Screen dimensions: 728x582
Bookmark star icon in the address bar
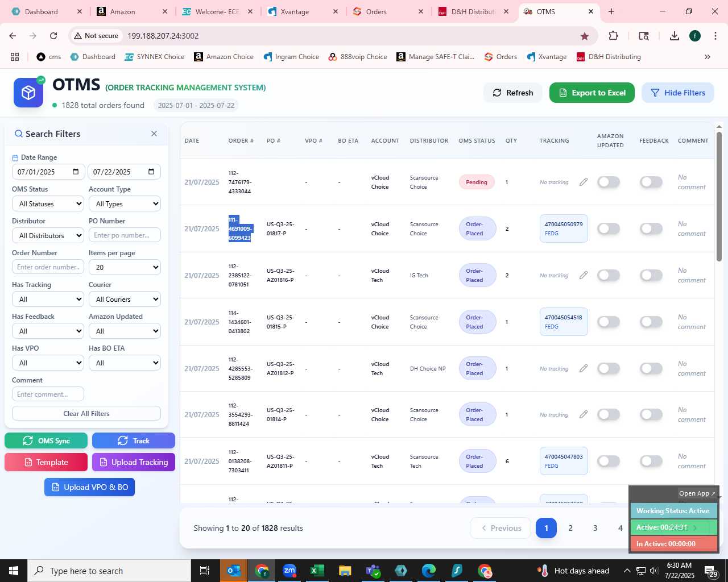pos(585,36)
